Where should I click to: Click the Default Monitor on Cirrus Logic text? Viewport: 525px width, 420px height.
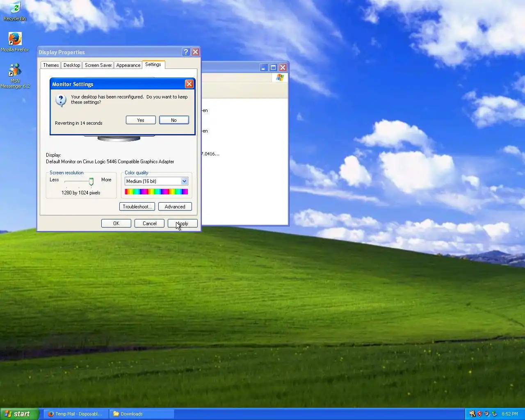tap(110, 162)
